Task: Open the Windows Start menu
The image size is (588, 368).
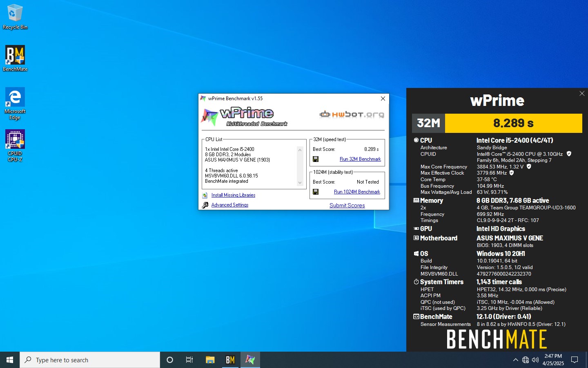Action: (10, 360)
